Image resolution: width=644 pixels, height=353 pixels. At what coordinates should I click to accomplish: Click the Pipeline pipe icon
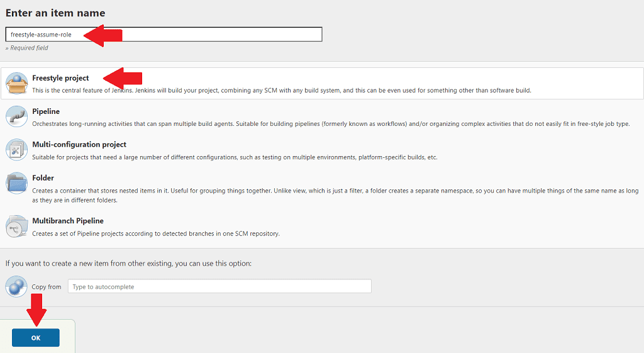pyautogui.click(x=16, y=117)
